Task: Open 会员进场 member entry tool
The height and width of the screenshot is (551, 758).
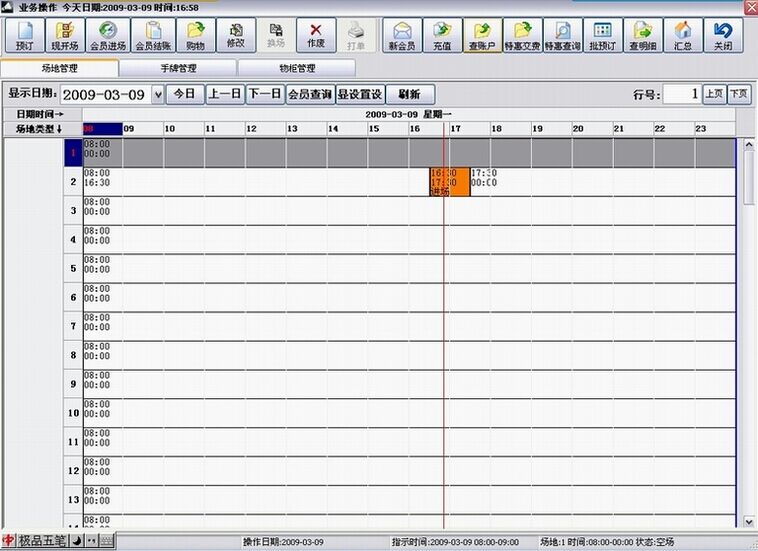Action: [x=106, y=35]
